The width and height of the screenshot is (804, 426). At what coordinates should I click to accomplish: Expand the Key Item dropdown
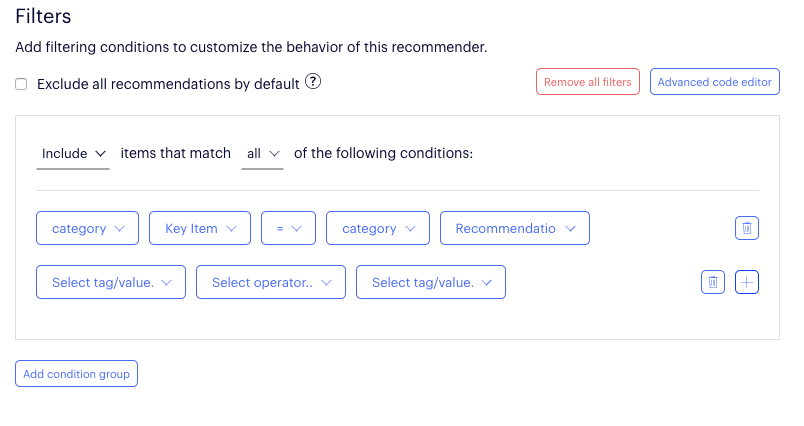point(199,229)
